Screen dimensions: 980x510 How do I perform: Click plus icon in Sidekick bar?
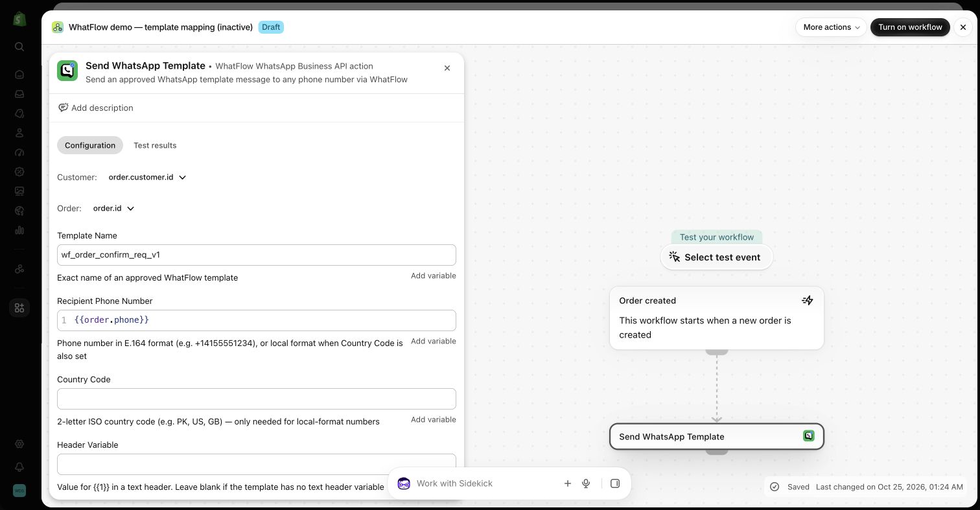click(x=568, y=483)
